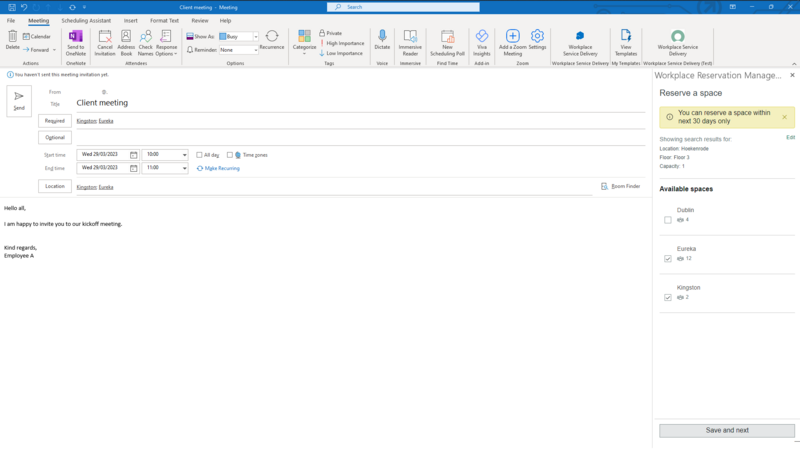The image size is (800, 450).
Task: Send meeting to OneNote
Action: 76,43
